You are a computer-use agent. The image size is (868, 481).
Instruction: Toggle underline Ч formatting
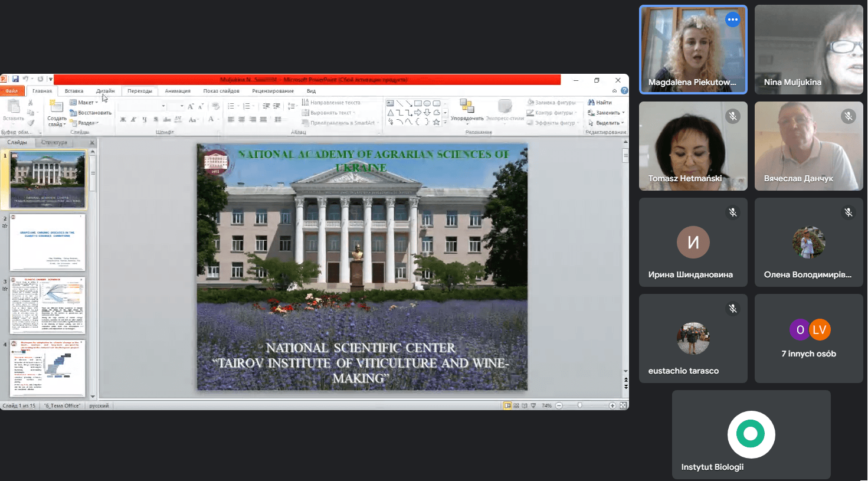[x=145, y=119]
